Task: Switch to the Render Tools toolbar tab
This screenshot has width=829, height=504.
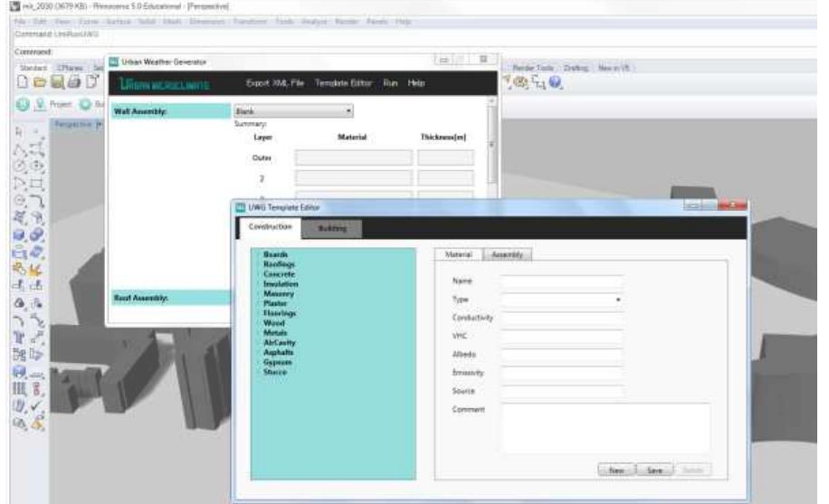Action: [533, 68]
